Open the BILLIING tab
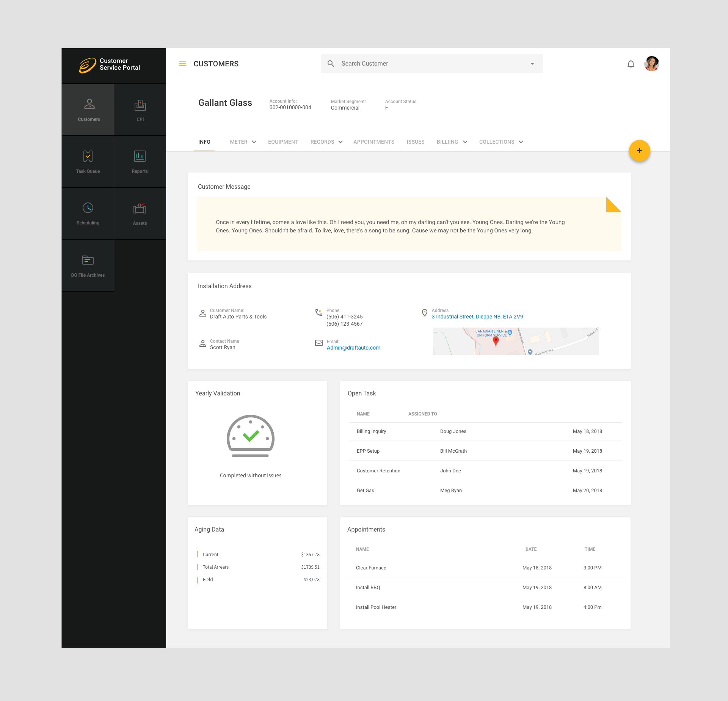 pyautogui.click(x=447, y=142)
